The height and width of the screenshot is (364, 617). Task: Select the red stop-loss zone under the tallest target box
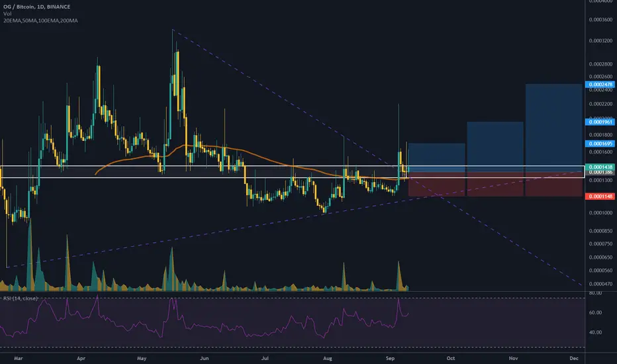point(553,184)
